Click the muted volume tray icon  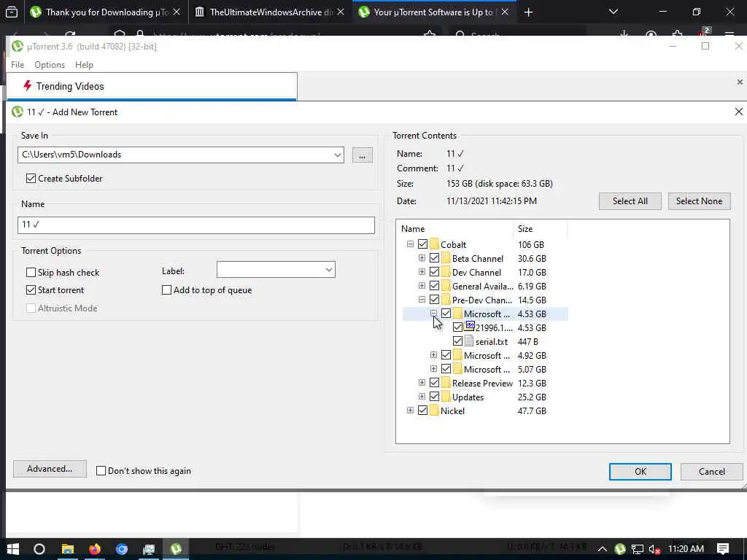point(655,550)
